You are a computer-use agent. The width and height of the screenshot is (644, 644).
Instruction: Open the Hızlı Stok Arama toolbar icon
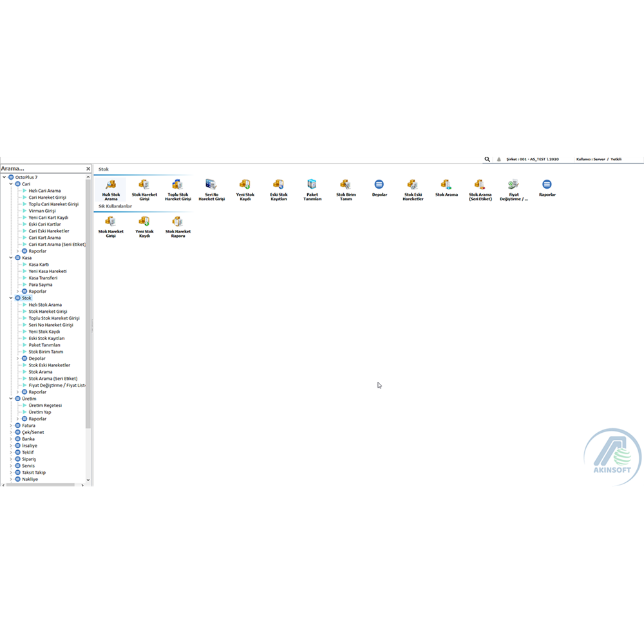coord(110,185)
